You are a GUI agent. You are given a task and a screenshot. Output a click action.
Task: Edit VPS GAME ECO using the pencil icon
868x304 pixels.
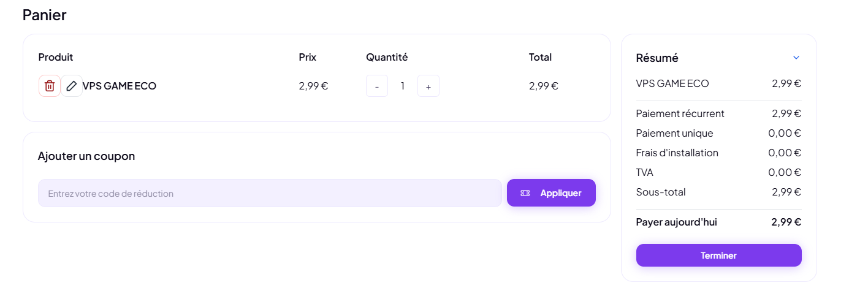click(x=72, y=86)
